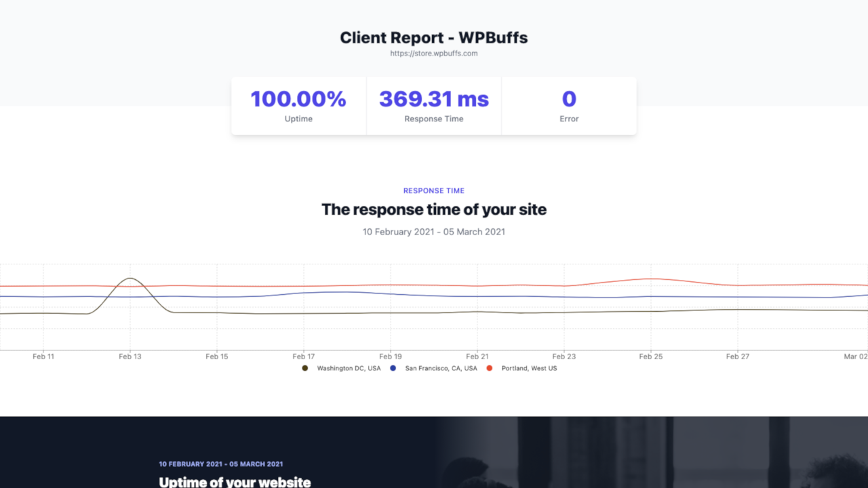Select the 100.00% uptime value
The image size is (868, 488).
[x=298, y=99]
